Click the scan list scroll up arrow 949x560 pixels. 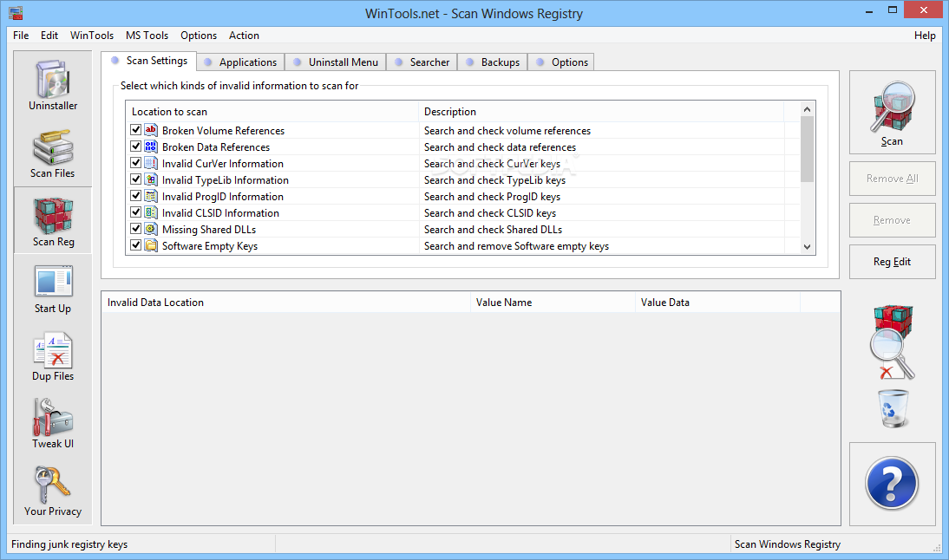click(807, 109)
